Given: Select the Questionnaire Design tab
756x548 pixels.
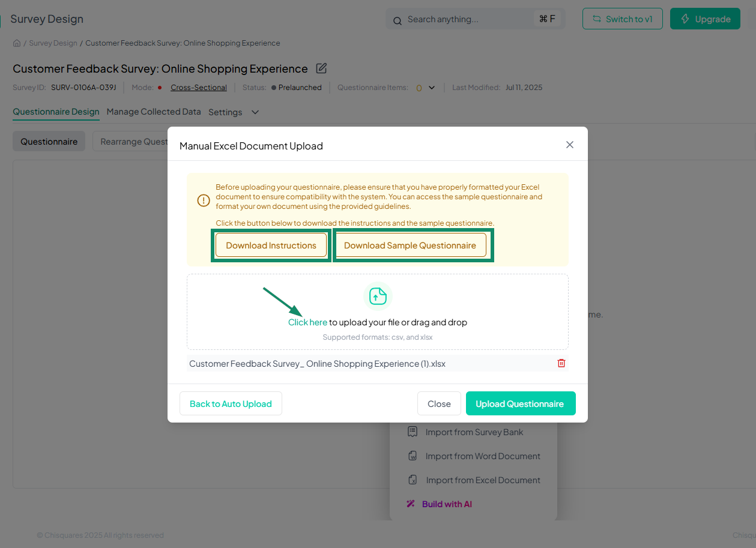Looking at the screenshot, I should [x=56, y=112].
